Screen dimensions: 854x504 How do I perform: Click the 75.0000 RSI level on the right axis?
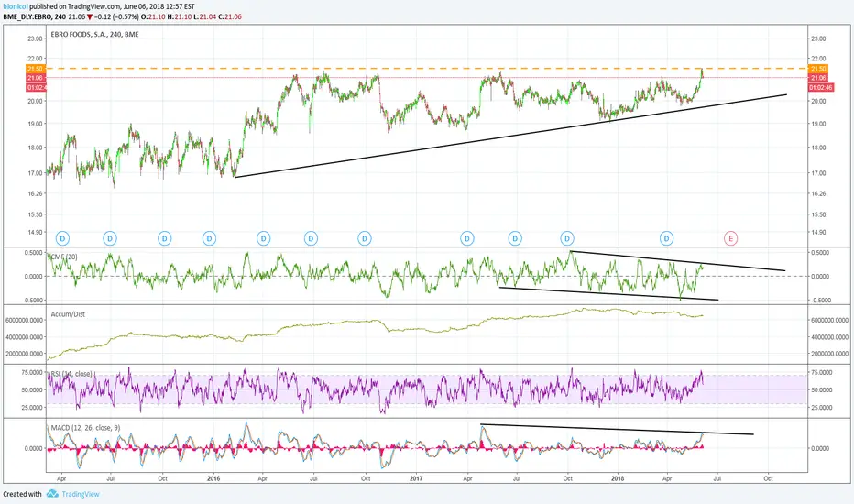click(x=820, y=372)
